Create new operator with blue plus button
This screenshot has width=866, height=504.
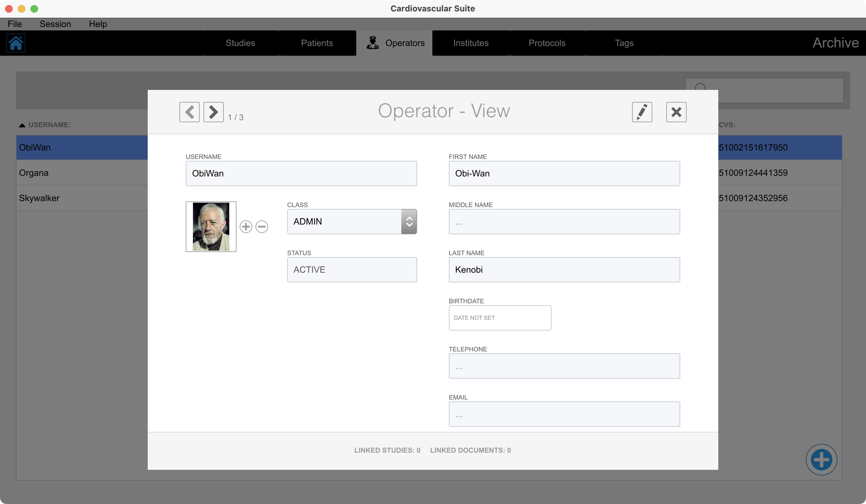[x=822, y=459]
